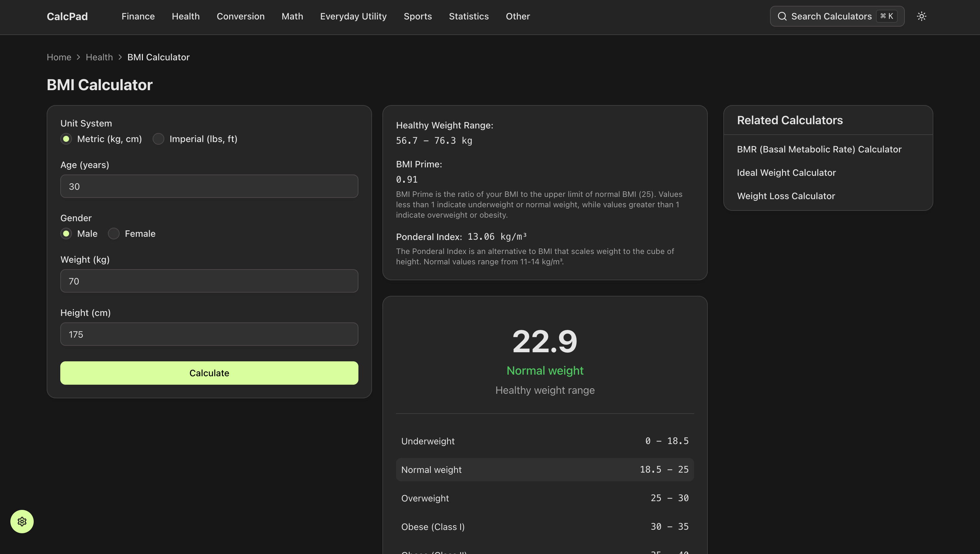The width and height of the screenshot is (980, 554).
Task: Open the Everyday Utility menu
Action: tap(353, 16)
